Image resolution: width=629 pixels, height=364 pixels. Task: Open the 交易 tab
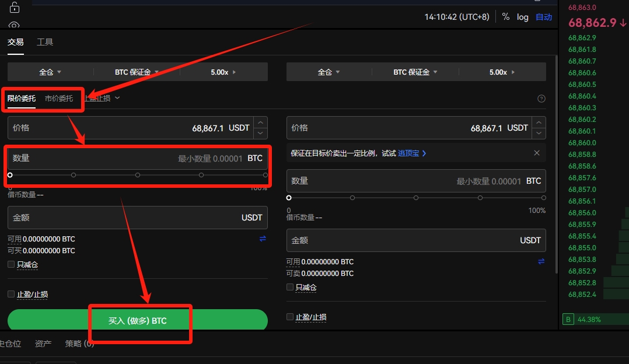click(16, 42)
